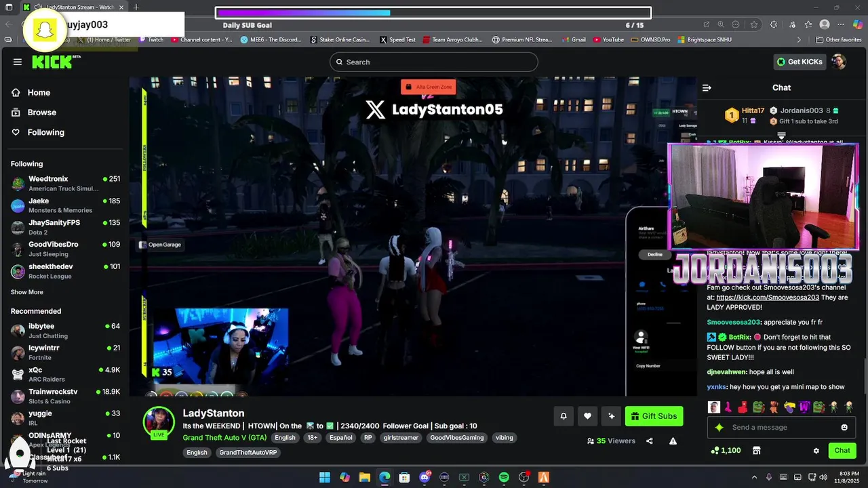Image resolution: width=868 pixels, height=488 pixels.
Task: Click the report warning triangle icon
Action: pos(673,441)
